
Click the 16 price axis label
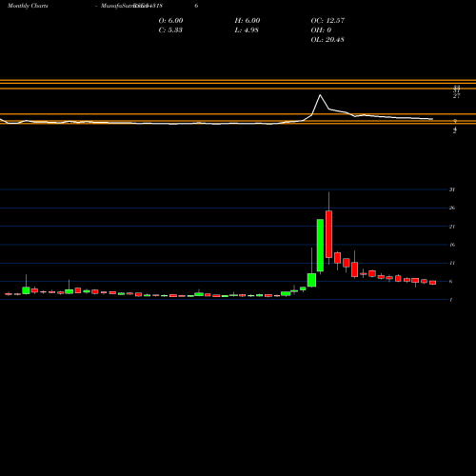tap(452, 245)
